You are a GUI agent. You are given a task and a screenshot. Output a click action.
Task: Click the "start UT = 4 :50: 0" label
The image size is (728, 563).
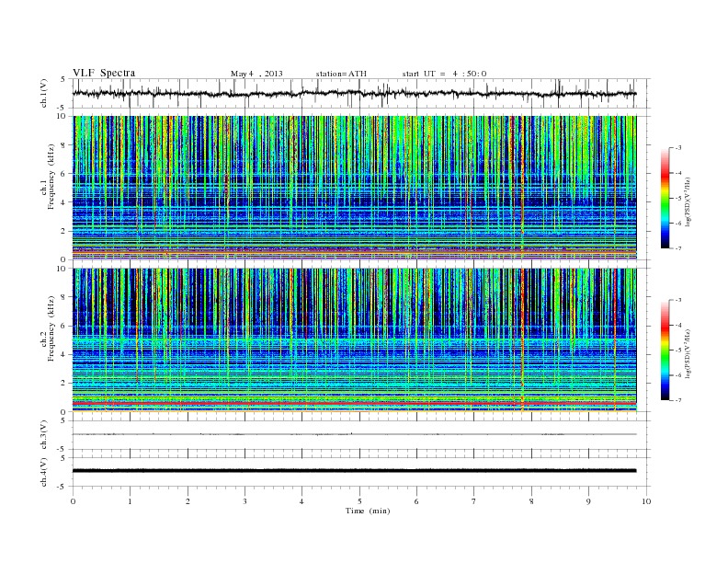coord(444,74)
